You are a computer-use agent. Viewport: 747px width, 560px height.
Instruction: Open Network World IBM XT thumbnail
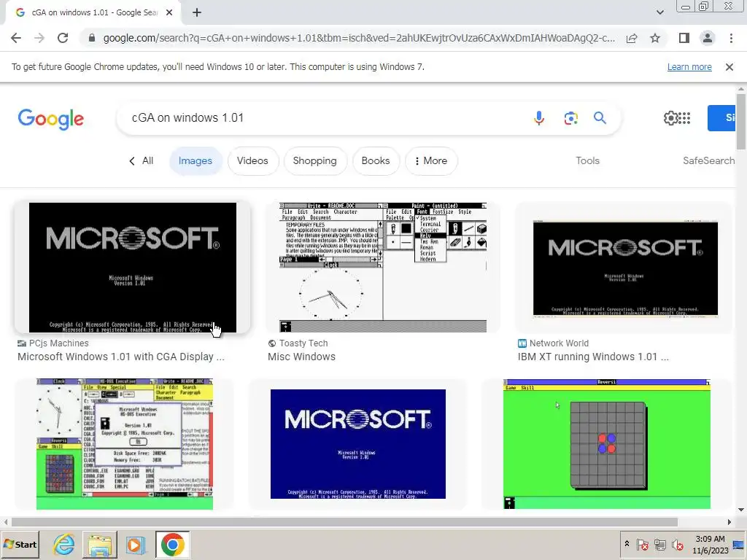coord(625,268)
